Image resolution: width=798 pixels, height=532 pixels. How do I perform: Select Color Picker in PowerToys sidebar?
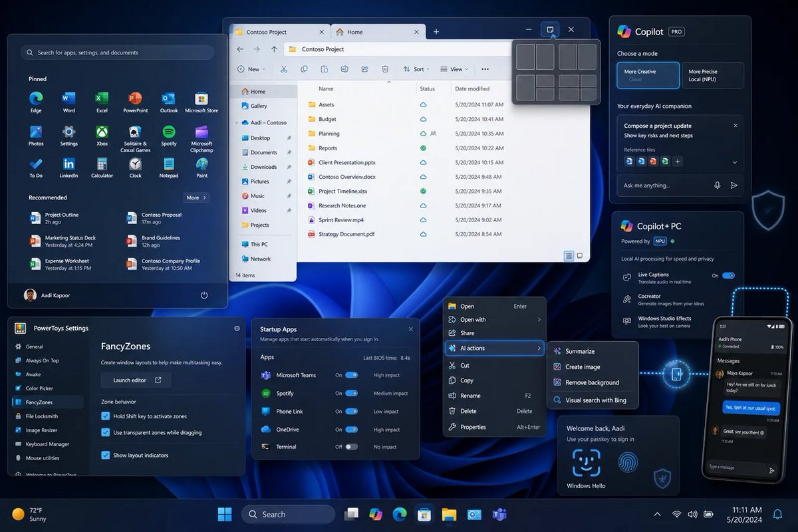pyautogui.click(x=47, y=388)
